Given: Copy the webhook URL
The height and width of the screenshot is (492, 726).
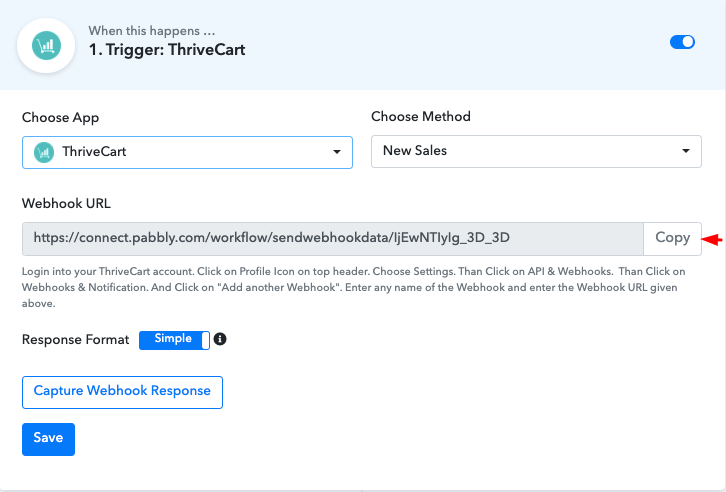Looking at the screenshot, I should pos(672,239).
